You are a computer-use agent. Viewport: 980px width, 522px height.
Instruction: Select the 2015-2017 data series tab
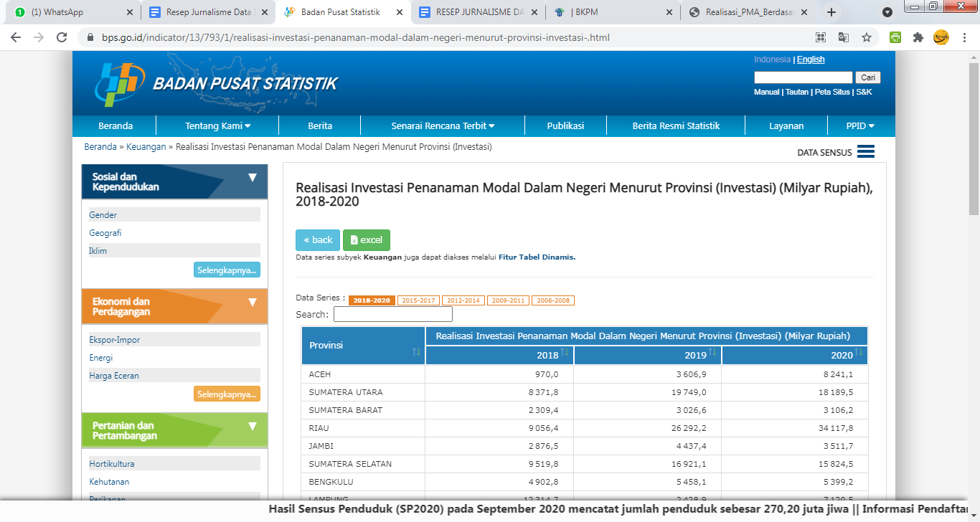pyautogui.click(x=418, y=300)
